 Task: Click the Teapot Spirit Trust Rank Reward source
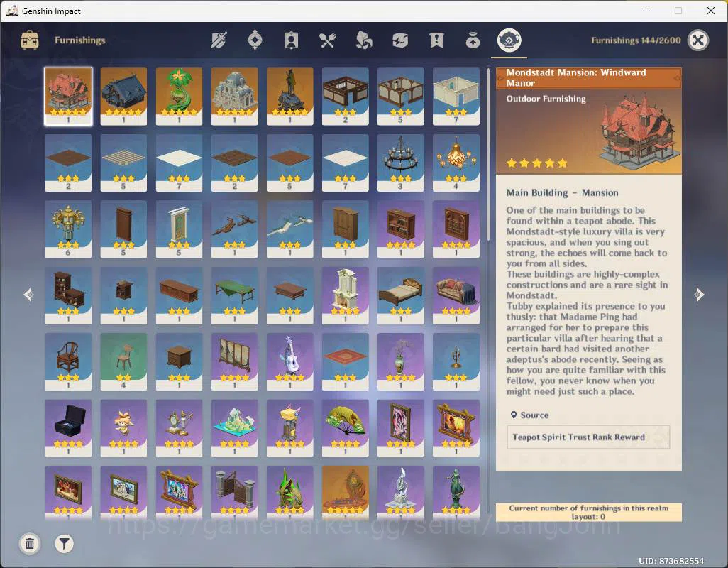click(588, 437)
